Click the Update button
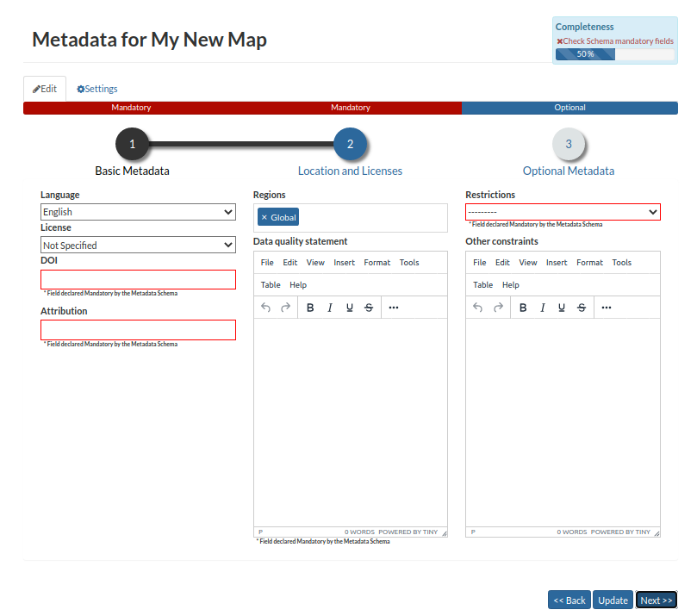 click(x=613, y=600)
